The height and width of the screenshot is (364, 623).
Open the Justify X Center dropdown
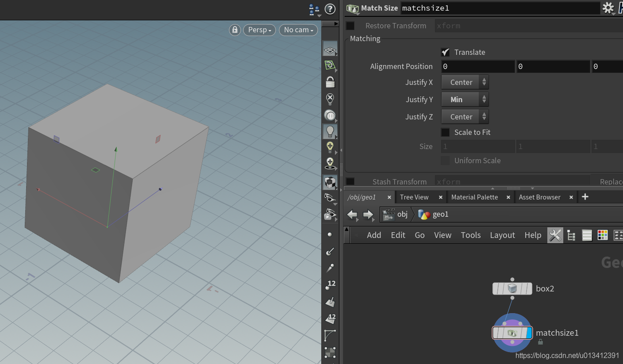point(465,82)
